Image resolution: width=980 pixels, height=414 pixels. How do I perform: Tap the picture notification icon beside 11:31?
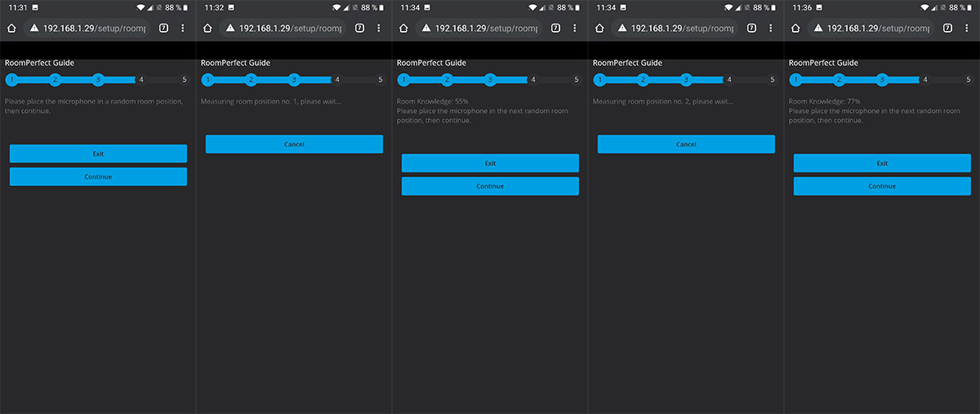(x=37, y=7)
